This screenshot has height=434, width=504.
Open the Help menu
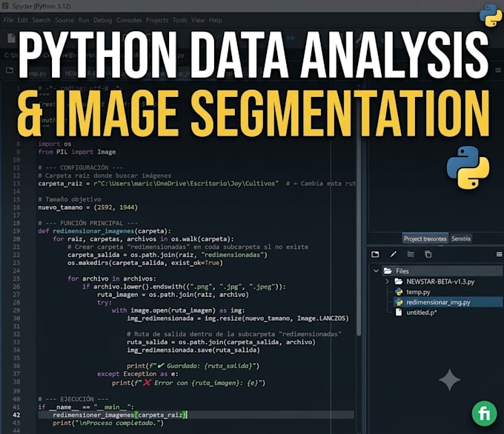(216, 20)
